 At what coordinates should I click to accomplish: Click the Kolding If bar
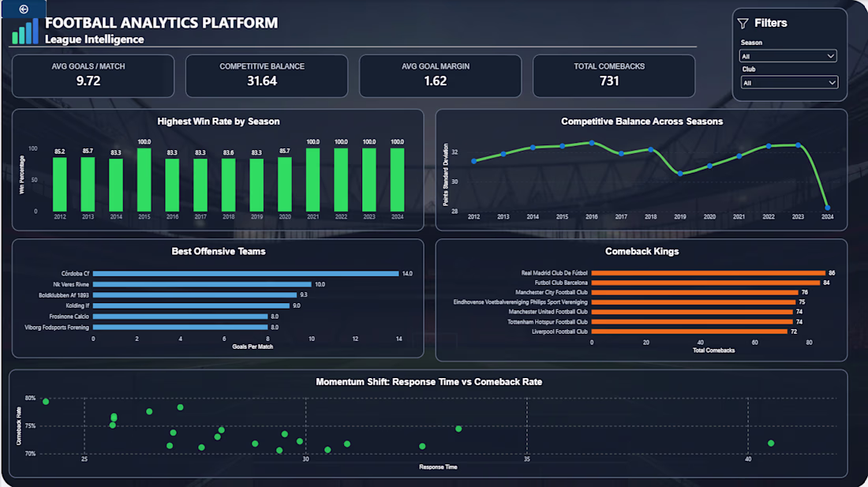(x=191, y=305)
